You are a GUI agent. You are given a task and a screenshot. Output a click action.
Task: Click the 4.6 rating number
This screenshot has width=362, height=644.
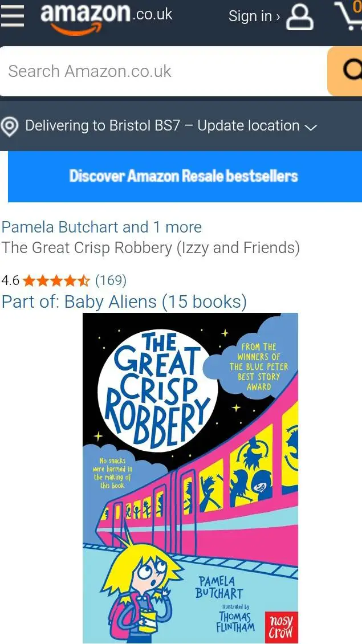[x=10, y=281]
